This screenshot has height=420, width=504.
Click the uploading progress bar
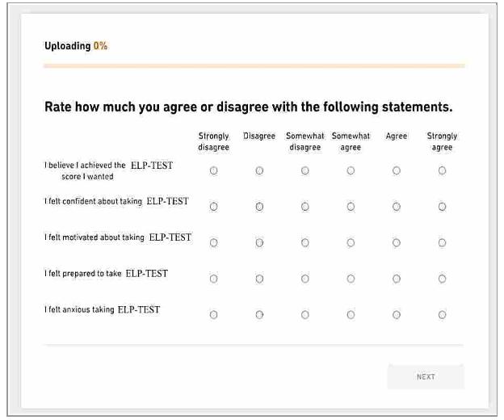[x=254, y=65]
